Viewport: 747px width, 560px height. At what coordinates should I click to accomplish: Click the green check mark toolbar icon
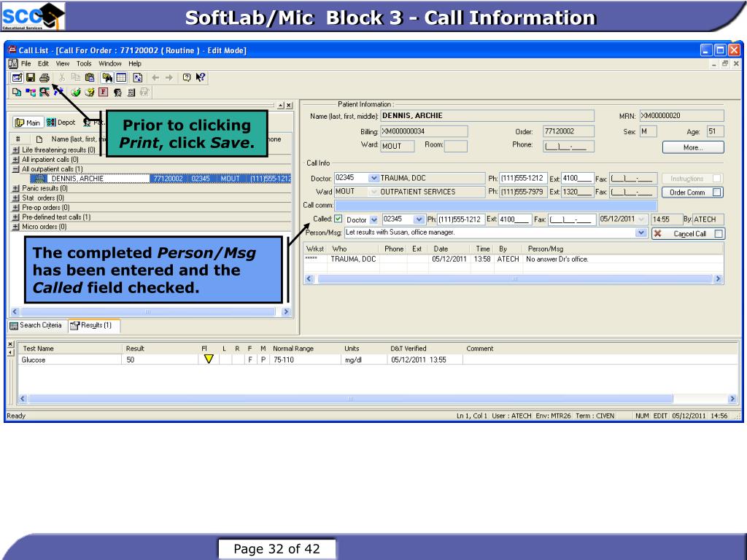(75, 92)
